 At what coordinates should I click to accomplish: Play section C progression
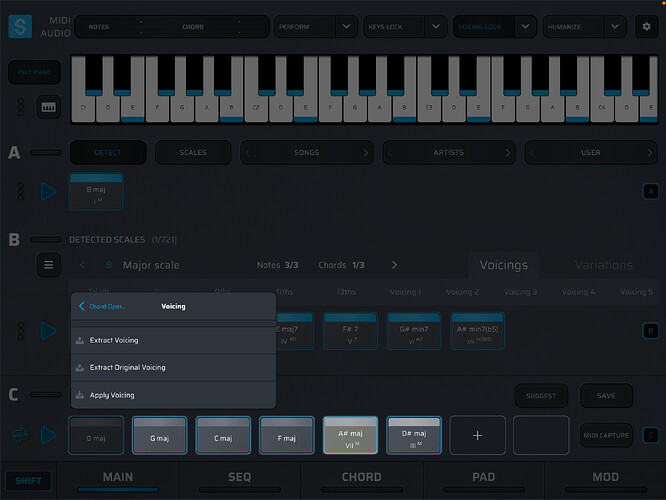point(48,435)
